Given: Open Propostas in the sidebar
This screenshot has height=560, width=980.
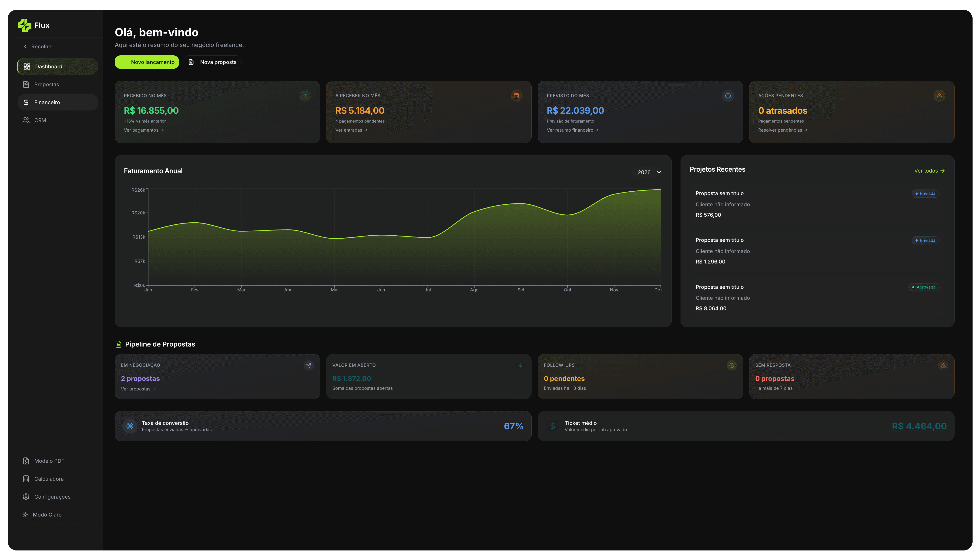Looking at the screenshot, I should click(46, 85).
